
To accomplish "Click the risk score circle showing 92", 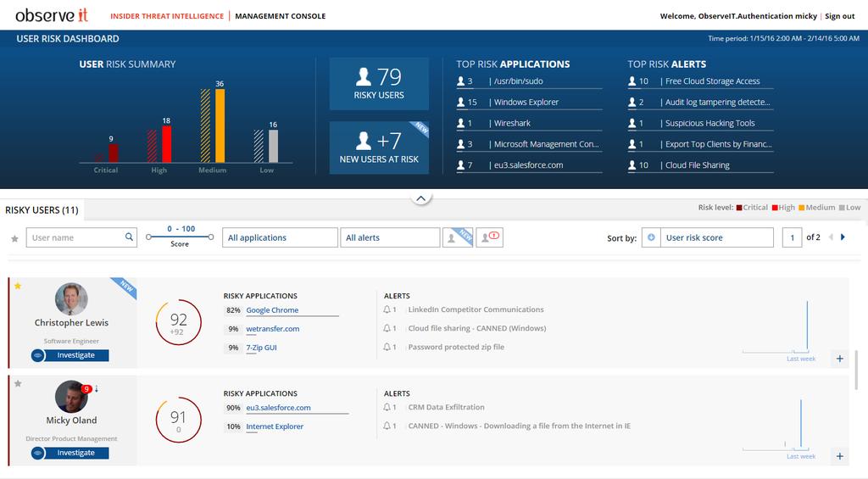I will tap(178, 322).
